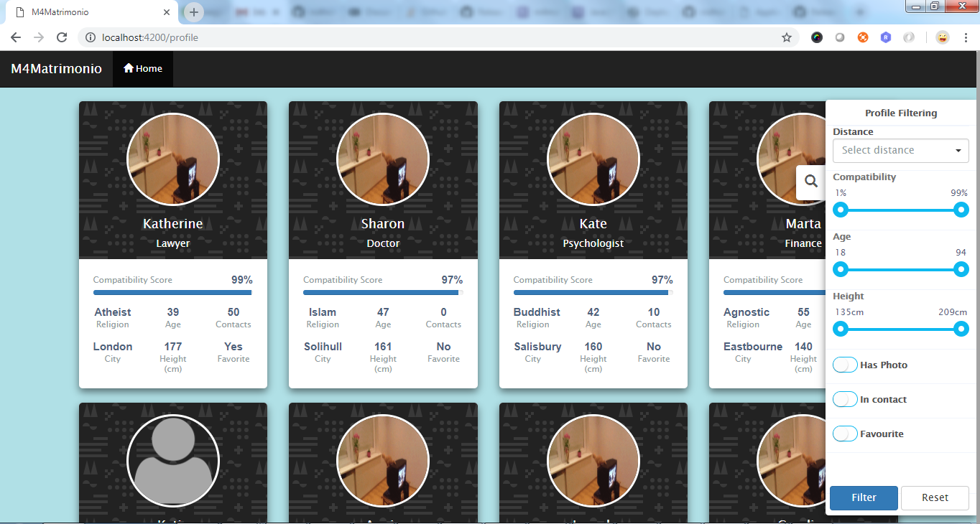Click Height slider maximum handle
Viewport: 980px width, 524px height.
coord(961,329)
